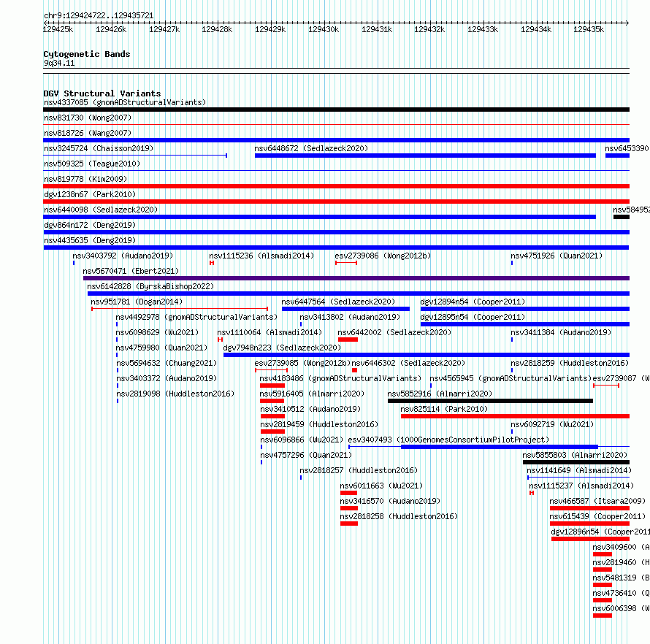Select nsv951781 (Dogan2014) label
Viewport: 650px width, 644px height.
(137, 302)
